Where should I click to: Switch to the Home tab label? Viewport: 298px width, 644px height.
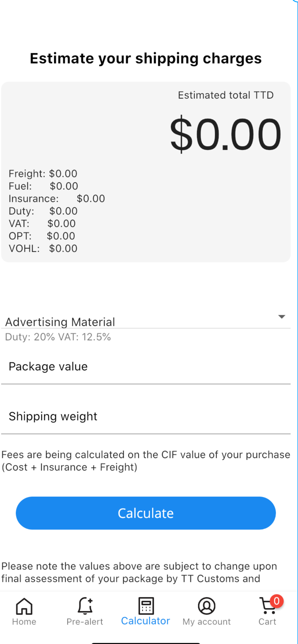(24, 622)
